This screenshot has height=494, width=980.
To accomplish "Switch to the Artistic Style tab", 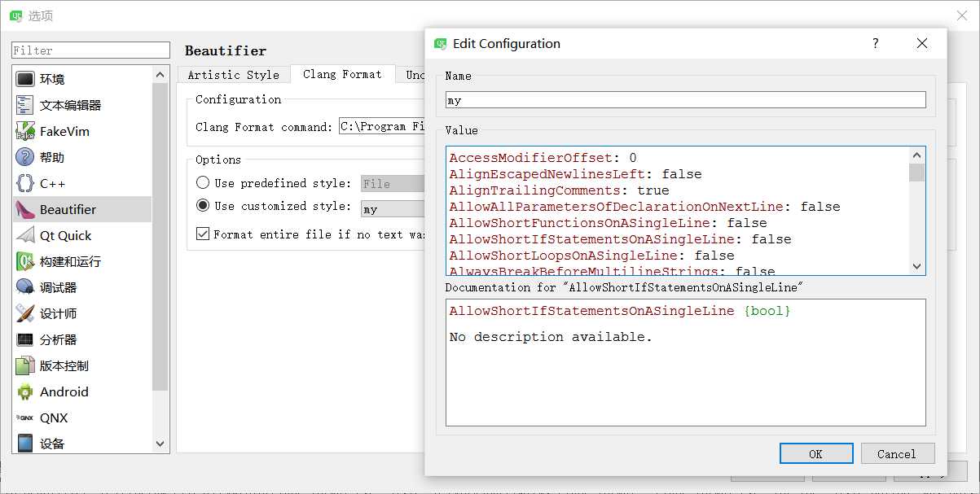I will click(233, 75).
